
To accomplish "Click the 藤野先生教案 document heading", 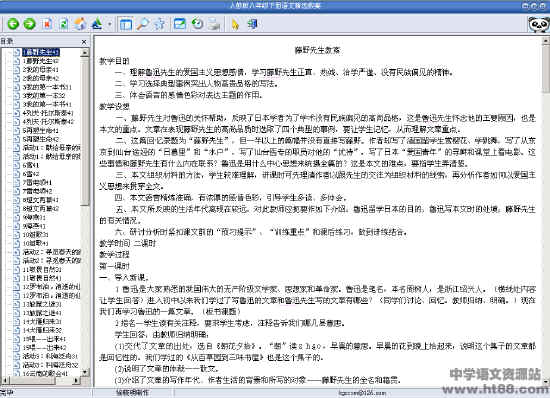I will 317,50.
